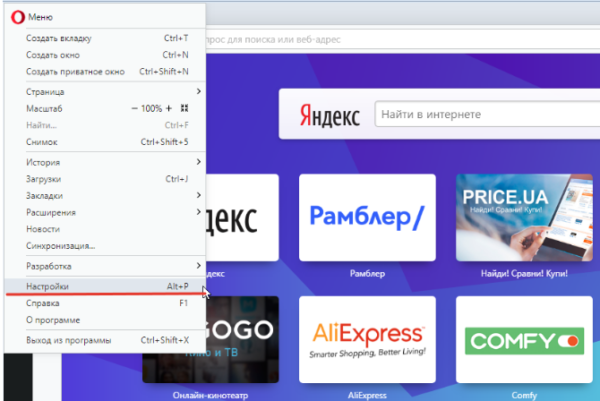Screen dimensions: 600x401
Task: Click the Онлайн-кинотеатр tile caption
Action: pos(210,396)
